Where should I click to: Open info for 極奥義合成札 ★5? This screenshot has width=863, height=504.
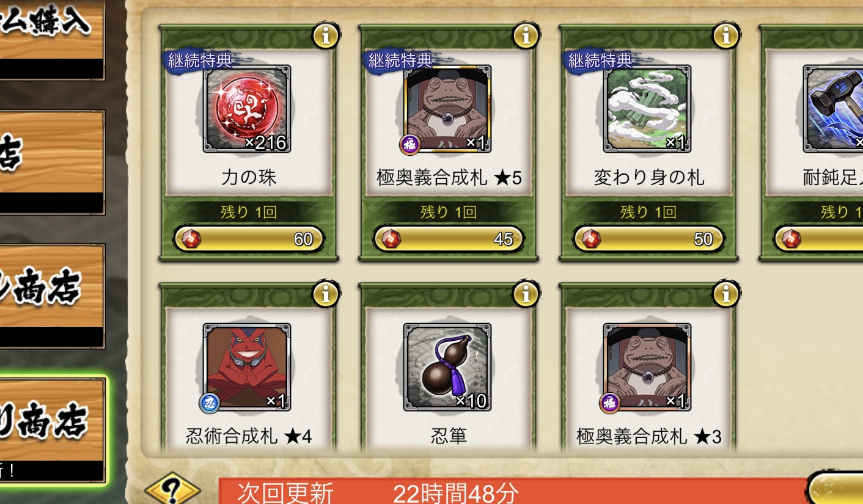coord(526,37)
